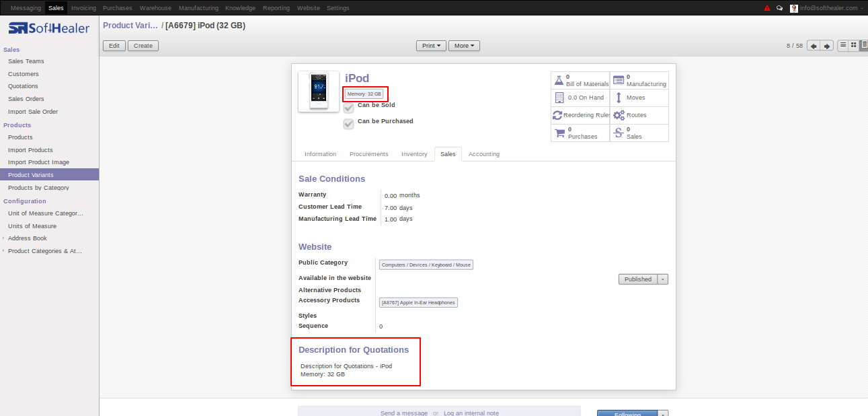Switch to list view icon

[843, 45]
